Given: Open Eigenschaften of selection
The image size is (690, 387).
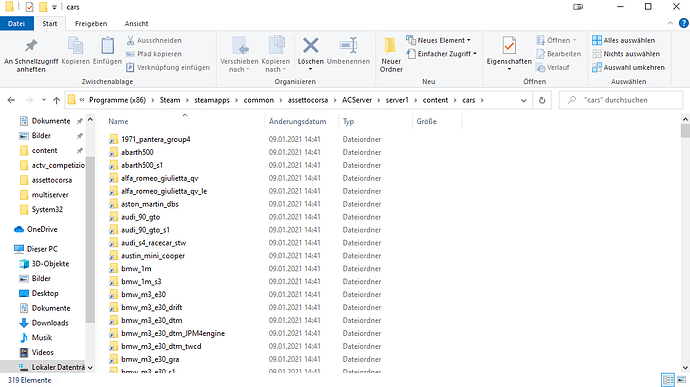Looking at the screenshot, I should (509, 54).
